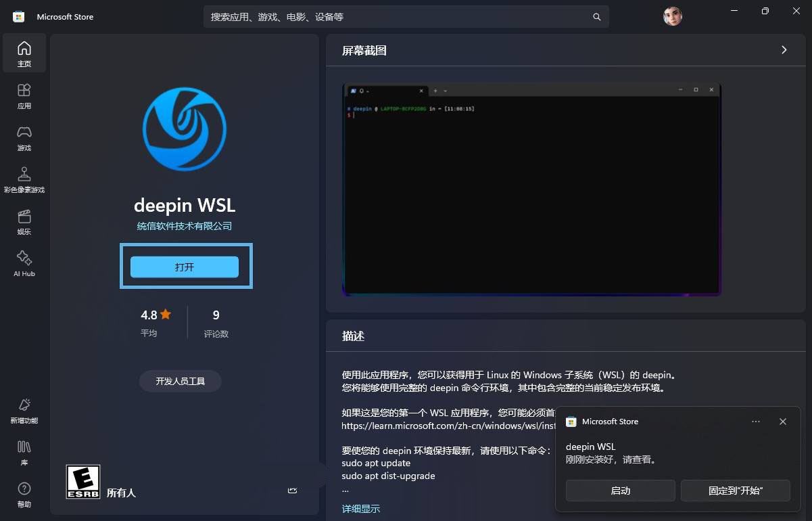Select the 娱乐 (Entertainment) sidebar icon
Image resolution: width=812 pixels, height=521 pixels.
click(24, 222)
